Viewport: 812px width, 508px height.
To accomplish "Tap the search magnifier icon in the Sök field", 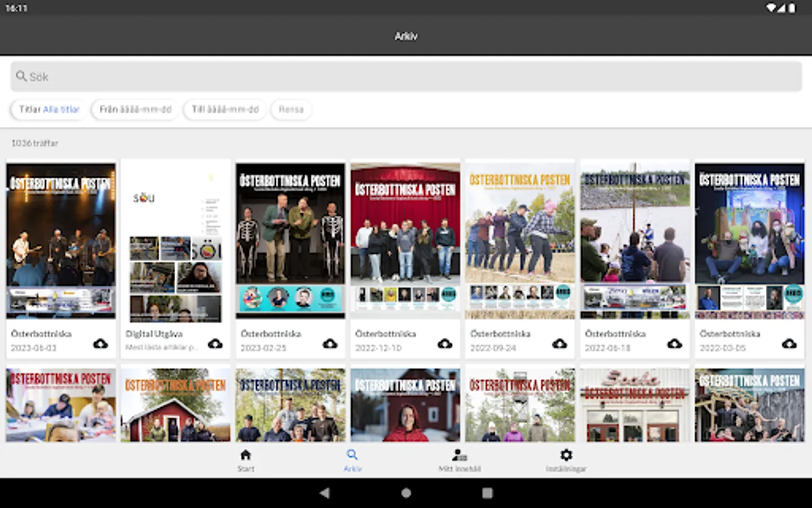I will coord(21,76).
